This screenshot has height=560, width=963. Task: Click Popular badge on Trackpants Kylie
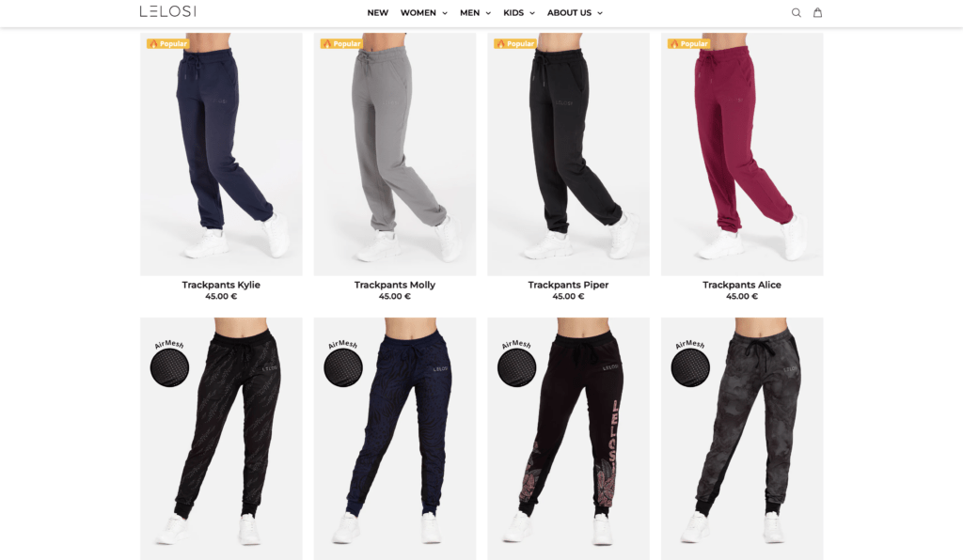[167, 43]
